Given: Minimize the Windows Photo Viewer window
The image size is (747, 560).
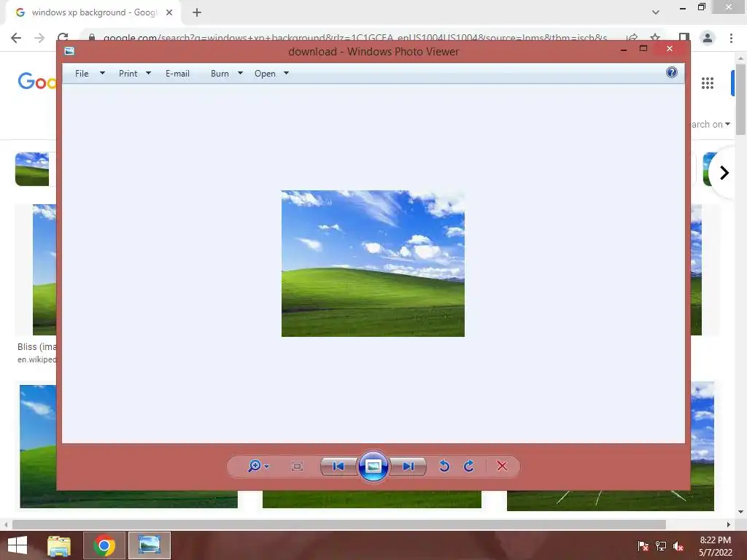Looking at the screenshot, I should tap(624, 49).
